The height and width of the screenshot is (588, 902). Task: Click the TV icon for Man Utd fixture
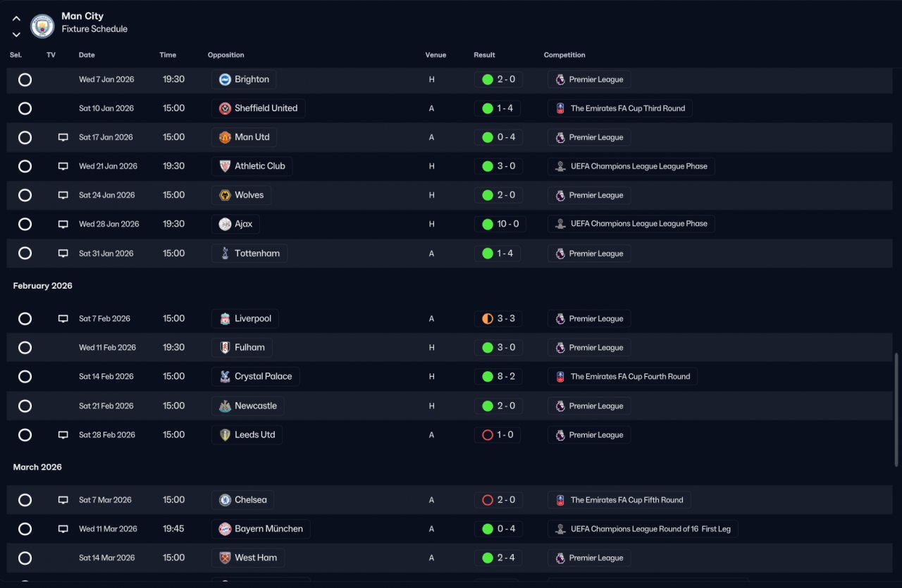(x=63, y=137)
